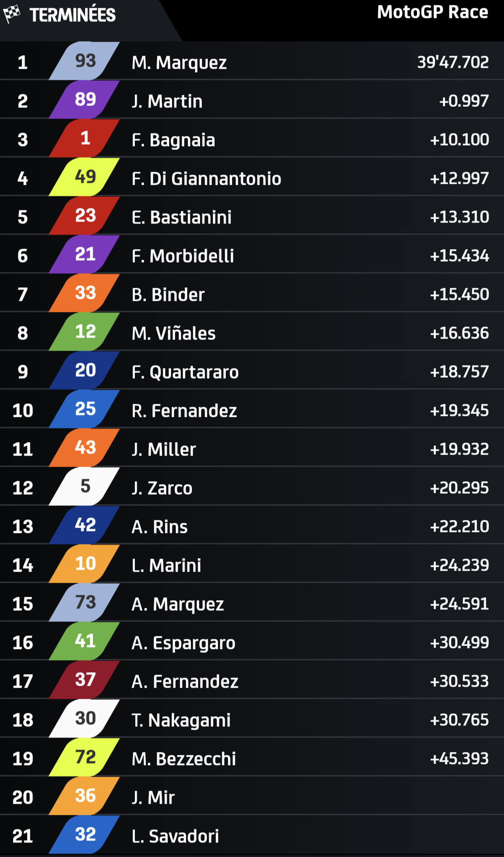504x857 pixels.
Task: Select the F. Quartararo row
Action: coord(252,370)
